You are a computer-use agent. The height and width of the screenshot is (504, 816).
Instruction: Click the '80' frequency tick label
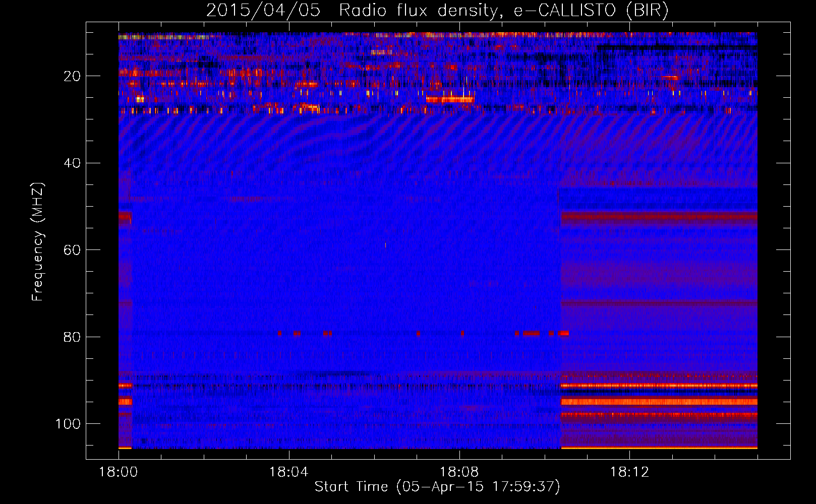(x=73, y=337)
